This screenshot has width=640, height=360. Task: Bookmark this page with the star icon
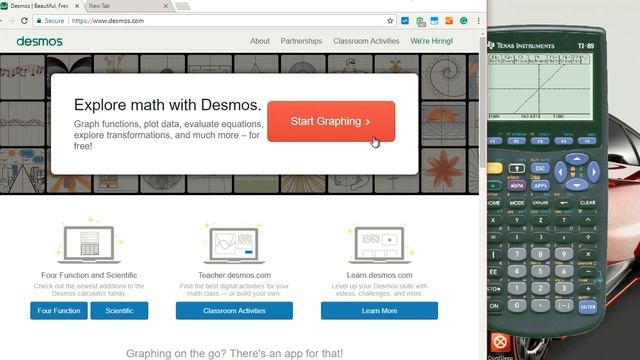390,20
